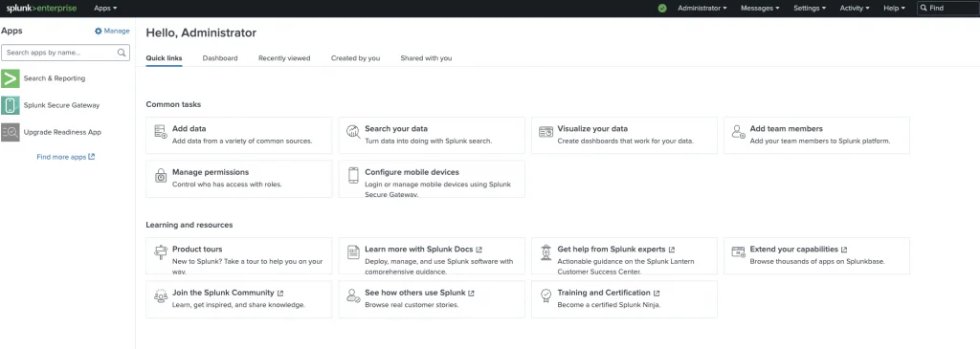Viewport: 980px width, 349px height.
Task: Open the Upgrade Readiness App icon
Action: pyautogui.click(x=10, y=132)
